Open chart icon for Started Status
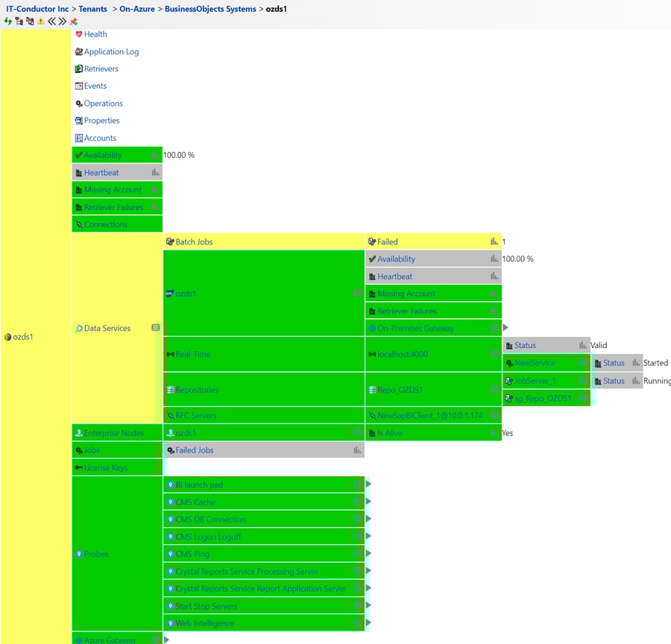Viewport: 671px width, 644px height. coord(637,362)
